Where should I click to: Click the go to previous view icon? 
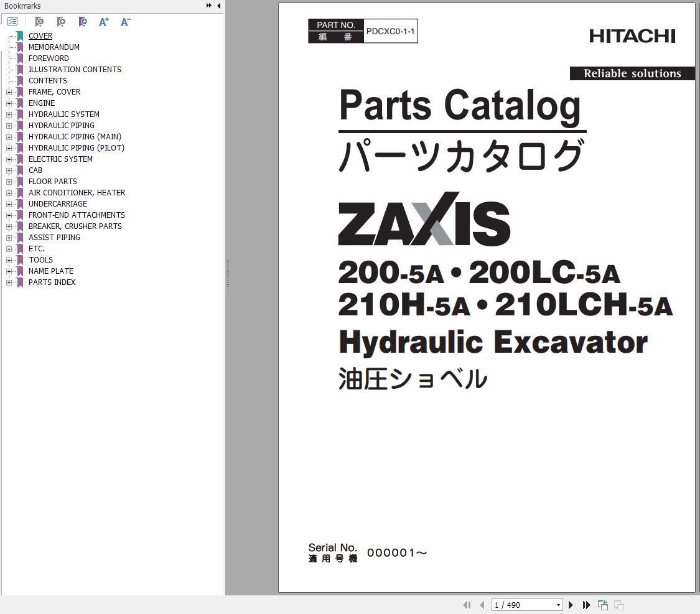tap(603, 605)
